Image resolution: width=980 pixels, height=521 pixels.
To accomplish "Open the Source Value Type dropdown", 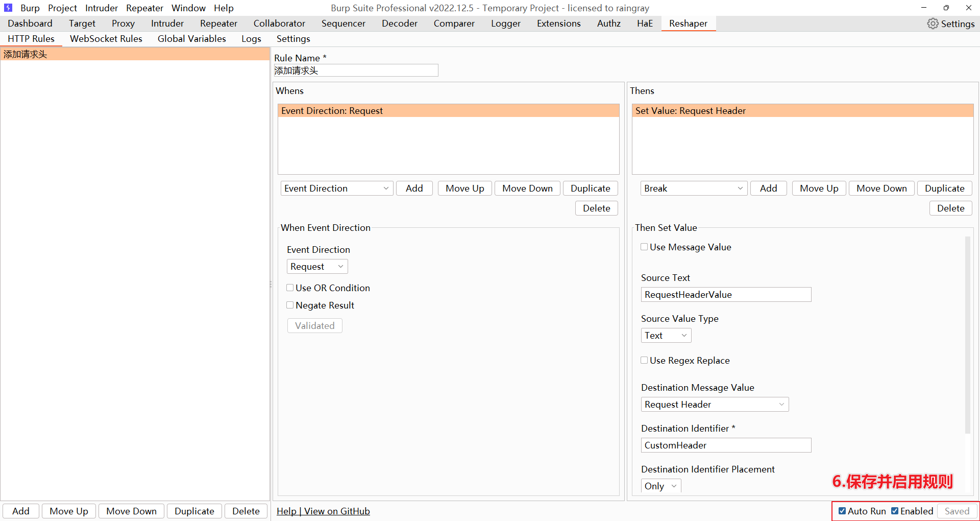I will coord(666,336).
